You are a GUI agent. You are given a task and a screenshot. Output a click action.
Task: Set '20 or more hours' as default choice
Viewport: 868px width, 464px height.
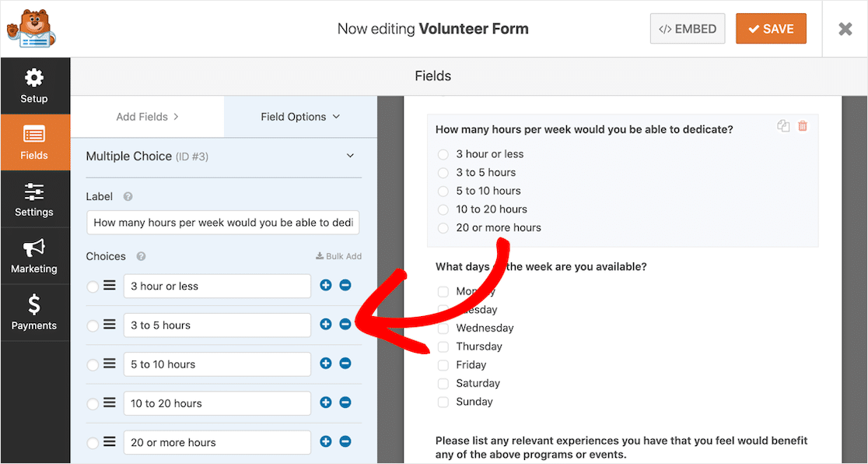[93, 443]
